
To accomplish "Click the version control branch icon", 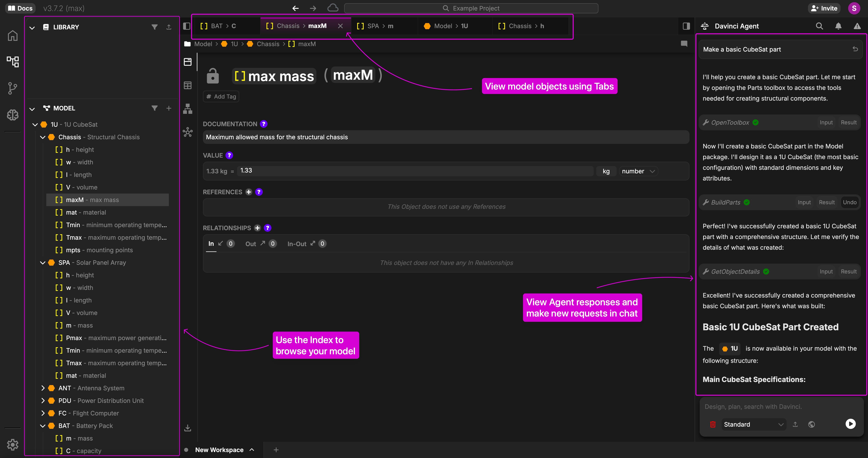I will click(13, 88).
